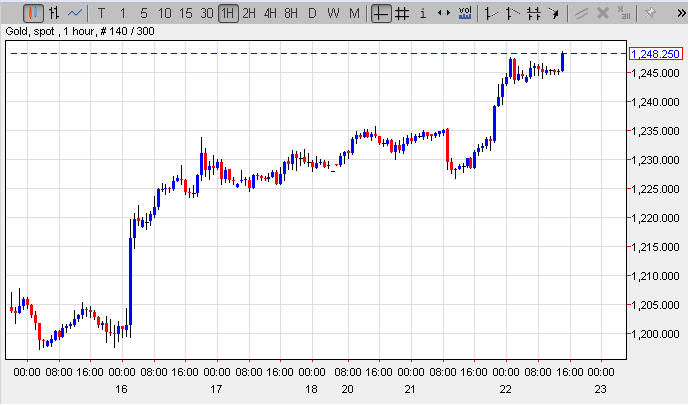
Task: Click the 1,245.000 price axis label
Action: coord(655,73)
